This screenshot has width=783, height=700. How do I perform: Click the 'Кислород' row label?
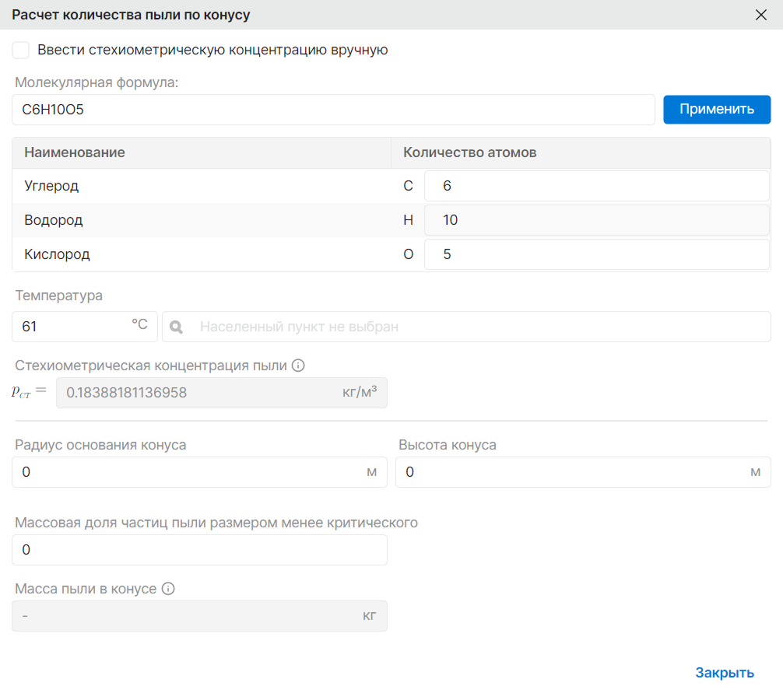click(57, 254)
